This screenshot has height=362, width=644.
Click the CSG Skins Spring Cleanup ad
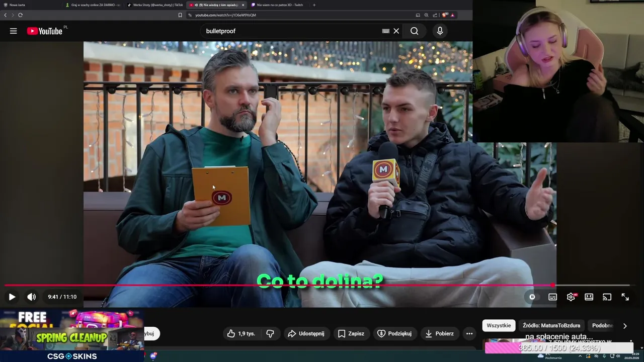click(x=72, y=336)
